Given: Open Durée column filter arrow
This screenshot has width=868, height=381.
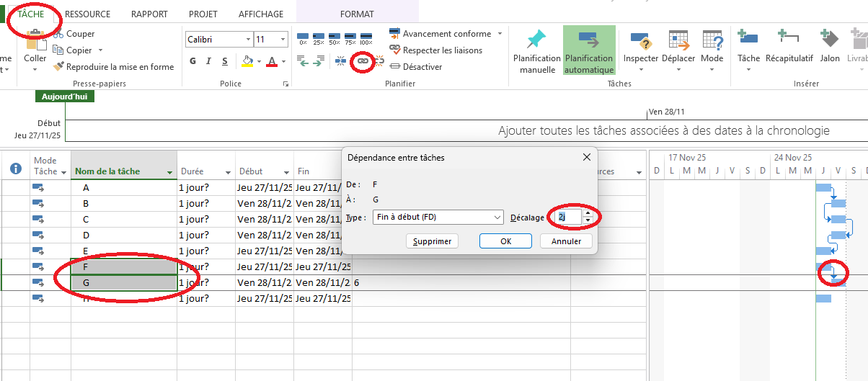Looking at the screenshot, I should pos(228,172).
